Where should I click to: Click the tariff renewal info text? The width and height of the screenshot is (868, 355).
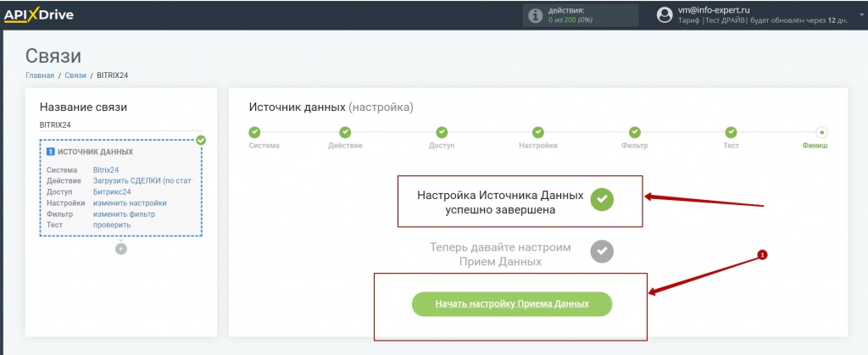[x=763, y=20]
